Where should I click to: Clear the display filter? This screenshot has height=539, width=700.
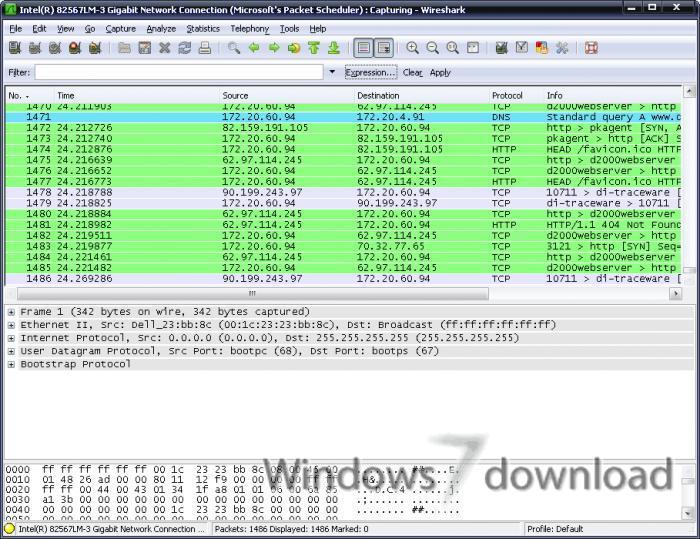click(412, 72)
